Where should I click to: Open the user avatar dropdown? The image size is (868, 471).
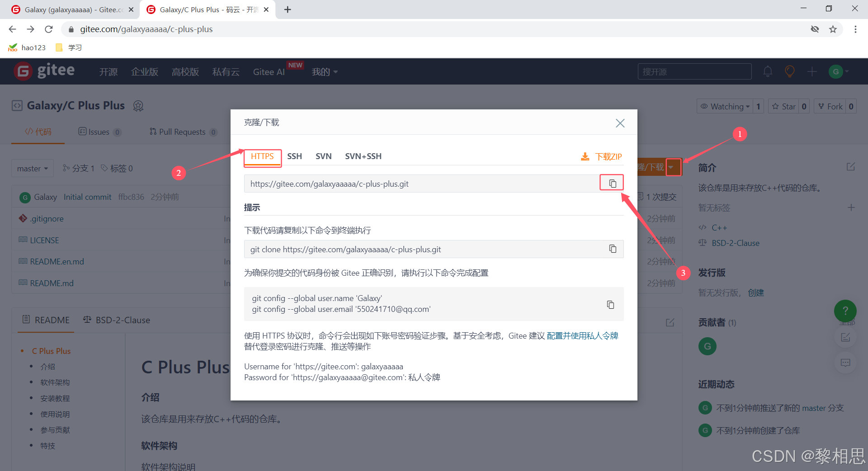(x=839, y=71)
